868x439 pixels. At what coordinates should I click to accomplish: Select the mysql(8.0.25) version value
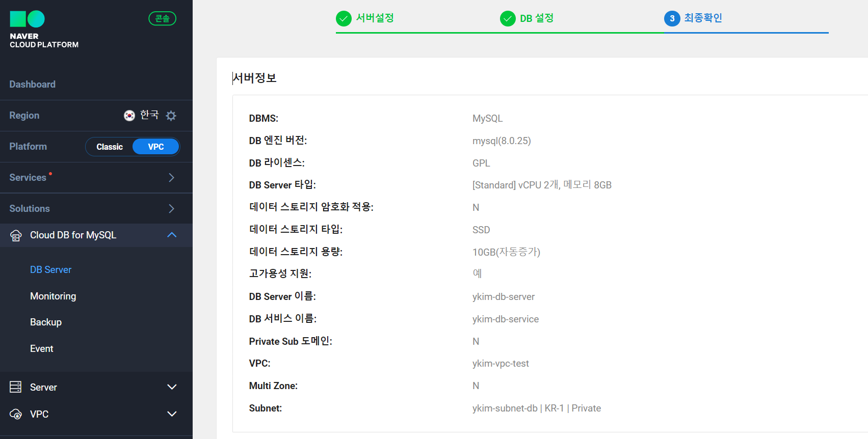pyautogui.click(x=502, y=141)
